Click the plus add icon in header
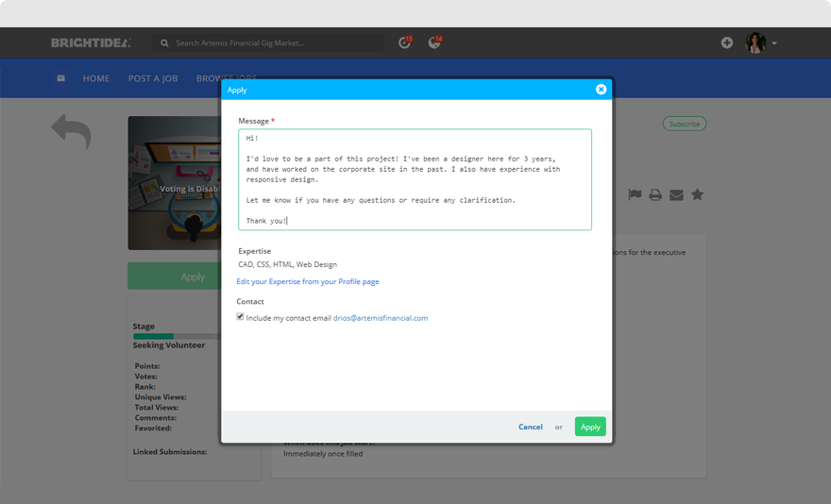The height and width of the screenshot is (504, 831). point(726,42)
